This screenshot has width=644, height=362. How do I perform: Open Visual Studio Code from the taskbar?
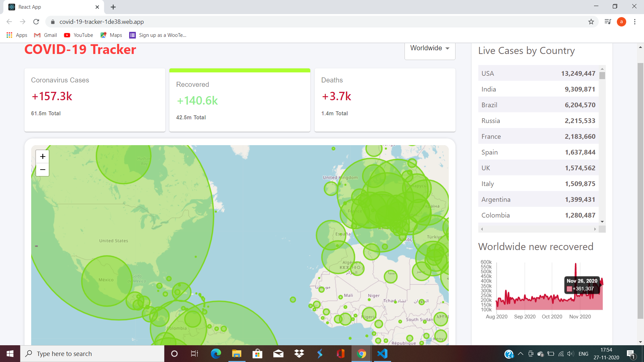[382, 354]
